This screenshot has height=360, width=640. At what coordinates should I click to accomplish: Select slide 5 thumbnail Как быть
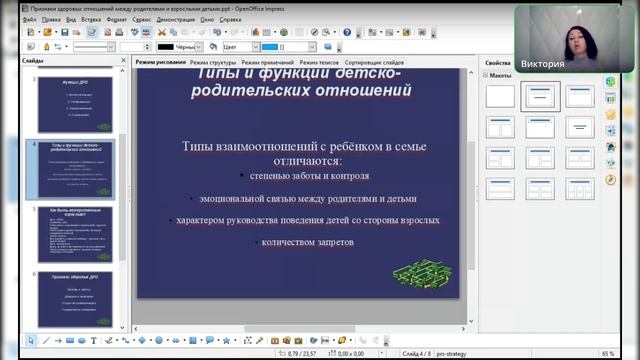pyautogui.click(x=75, y=235)
